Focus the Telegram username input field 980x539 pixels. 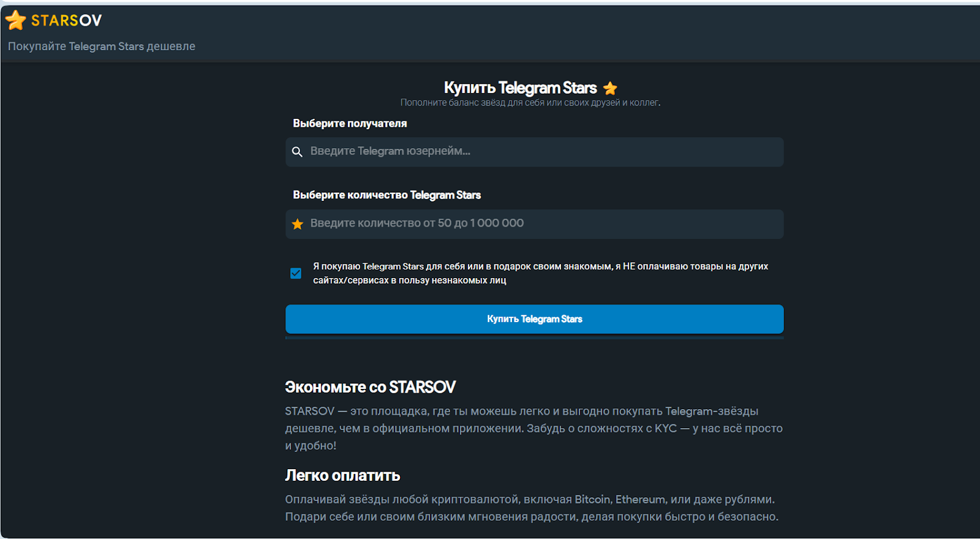coord(539,152)
